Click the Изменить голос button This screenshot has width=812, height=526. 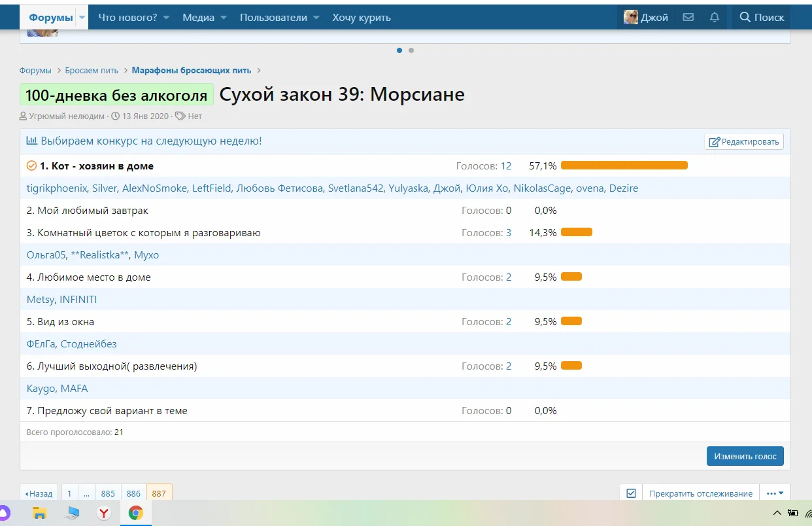pyautogui.click(x=745, y=456)
